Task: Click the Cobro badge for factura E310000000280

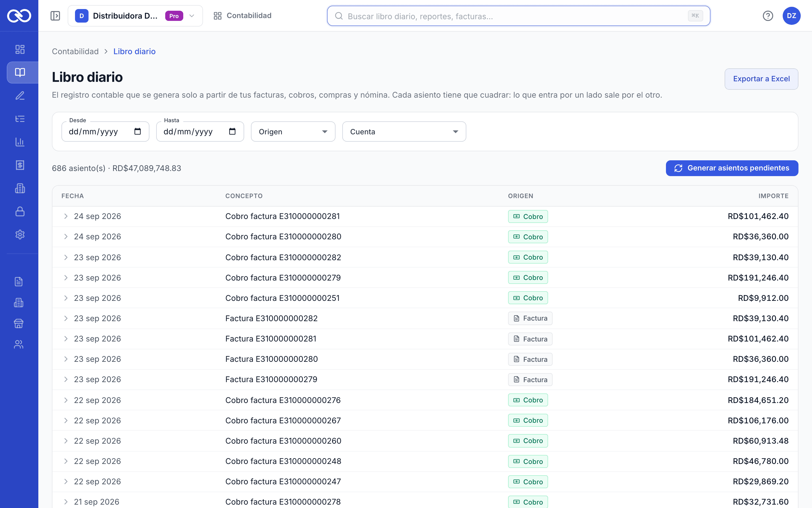Action: [528, 237]
